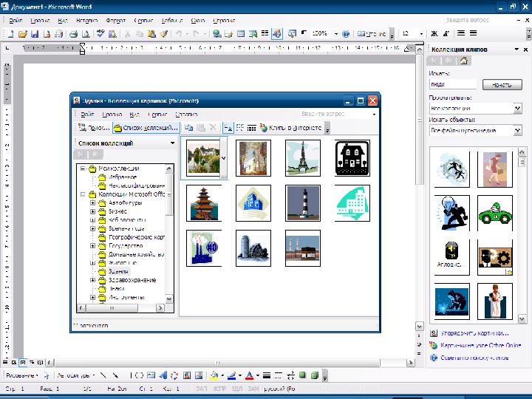Expand the Бизнес folder node
532x399 pixels.
92,211
